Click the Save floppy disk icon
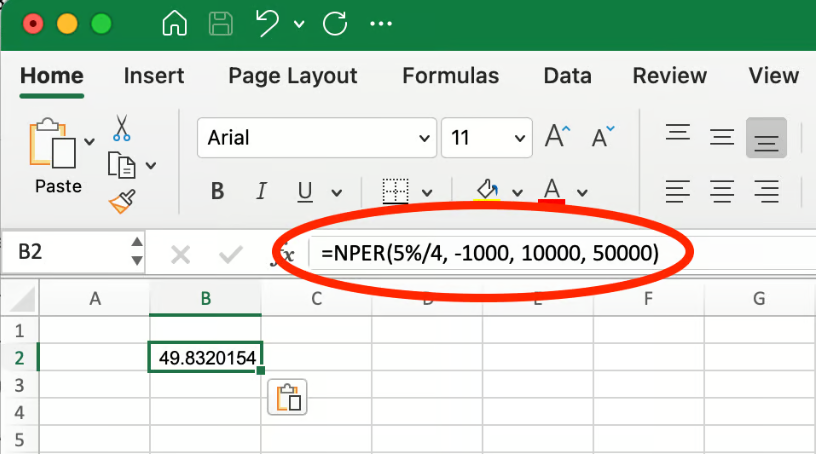Image resolution: width=816 pixels, height=454 pixels. point(221,22)
